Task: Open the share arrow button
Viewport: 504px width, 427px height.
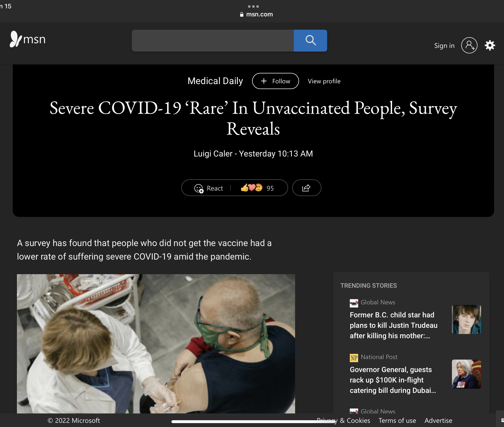Action: point(307,188)
